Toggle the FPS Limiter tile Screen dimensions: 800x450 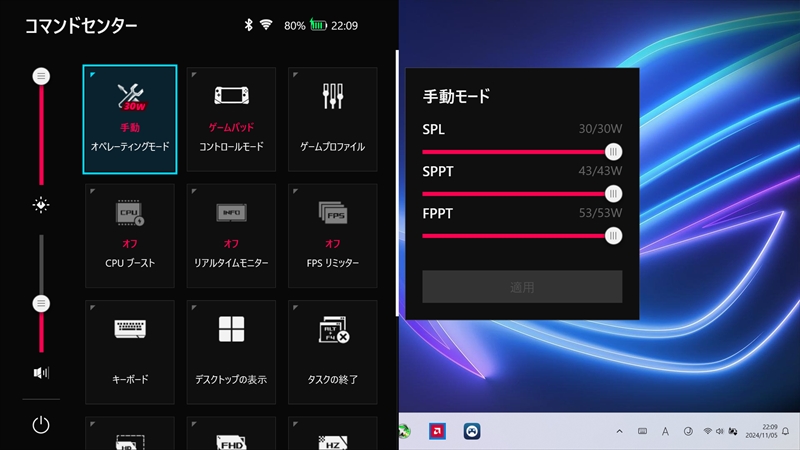click(x=333, y=236)
